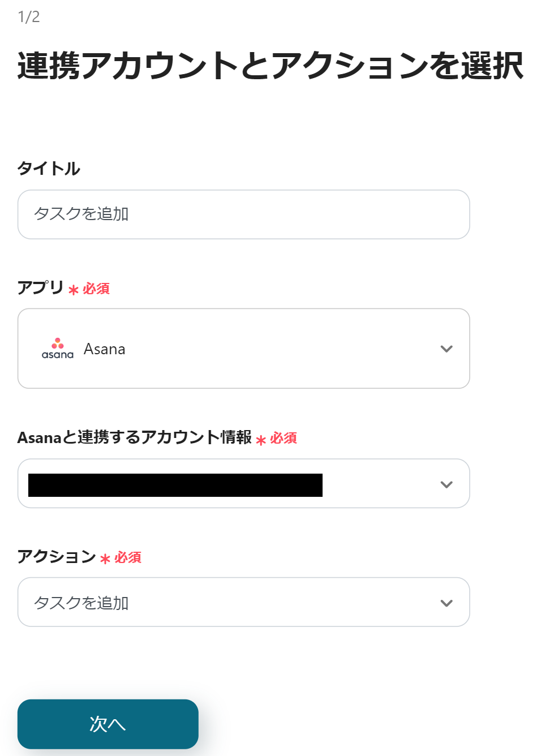The image size is (541, 756).
Task: Click "タスクを追加" in the アクション selector
Action: [x=81, y=603]
